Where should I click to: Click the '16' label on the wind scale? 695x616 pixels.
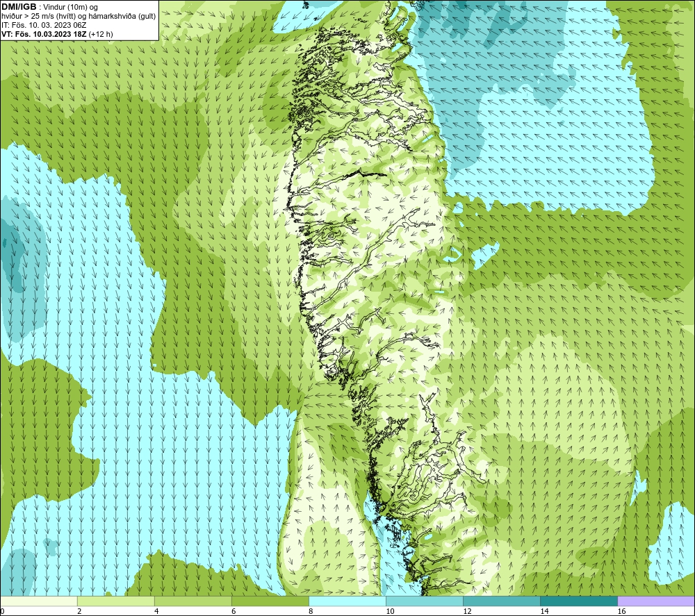pyautogui.click(x=621, y=611)
